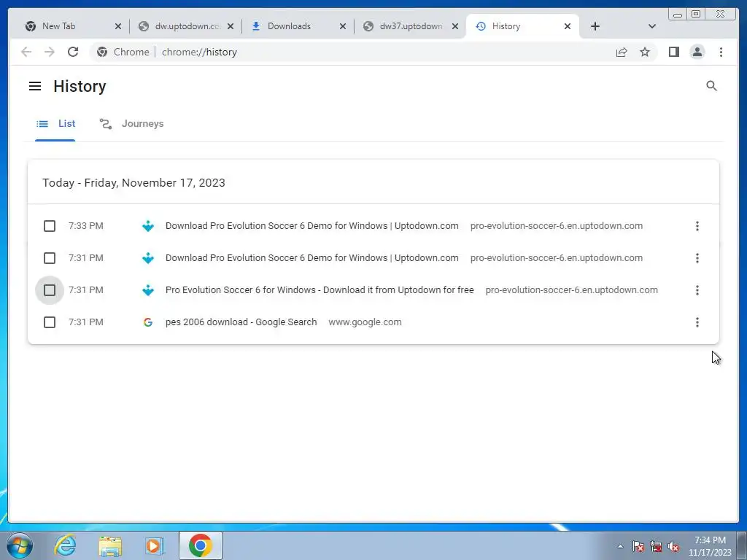
Task: Close the New Tab tab
Action: tap(118, 26)
